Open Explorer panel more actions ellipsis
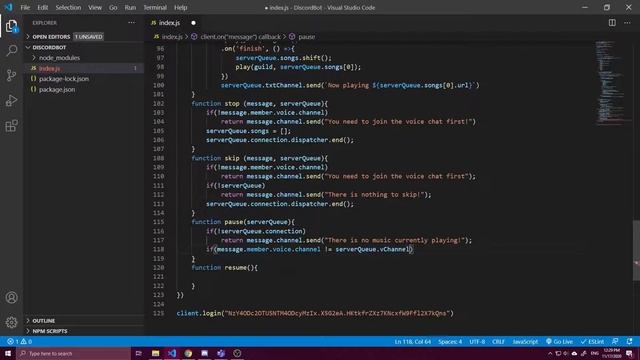The image size is (640, 360). 131,23
